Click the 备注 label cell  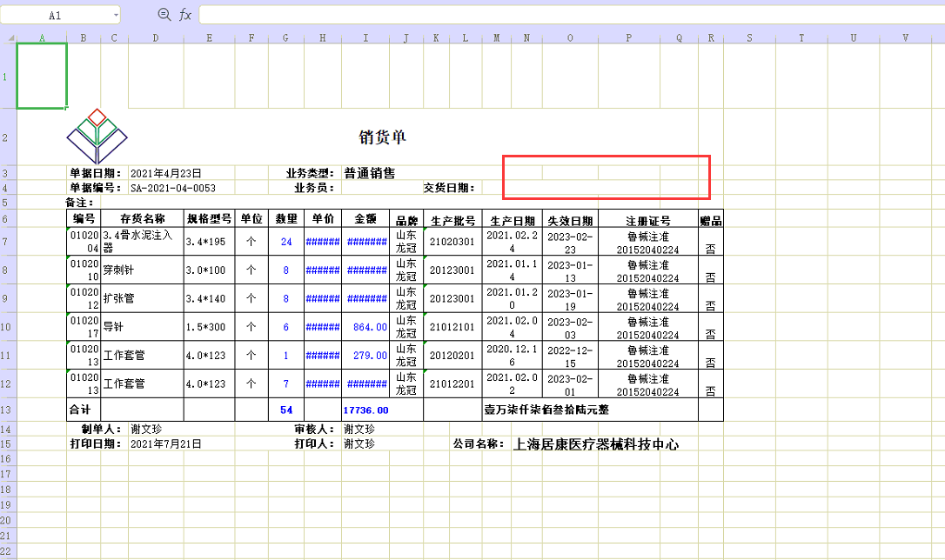(x=79, y=203)
